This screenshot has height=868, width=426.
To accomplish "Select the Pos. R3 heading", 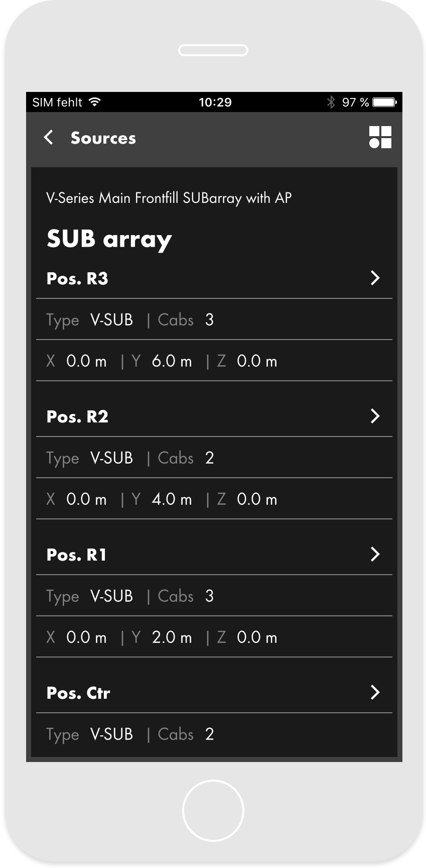I will [77, 278].
